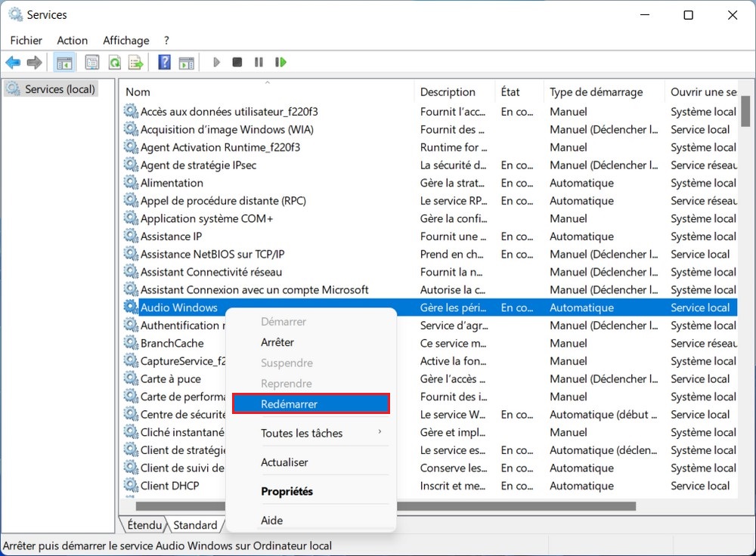Click the Back arrow in the toolbar
This screenshot has height=556, width=756.
point(13,63)
